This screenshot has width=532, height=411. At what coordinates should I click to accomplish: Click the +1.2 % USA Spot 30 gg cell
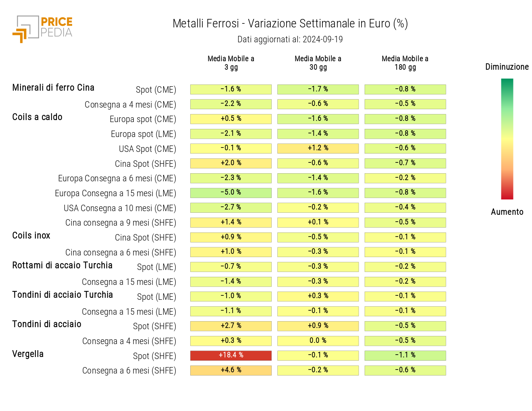[318, 148]
